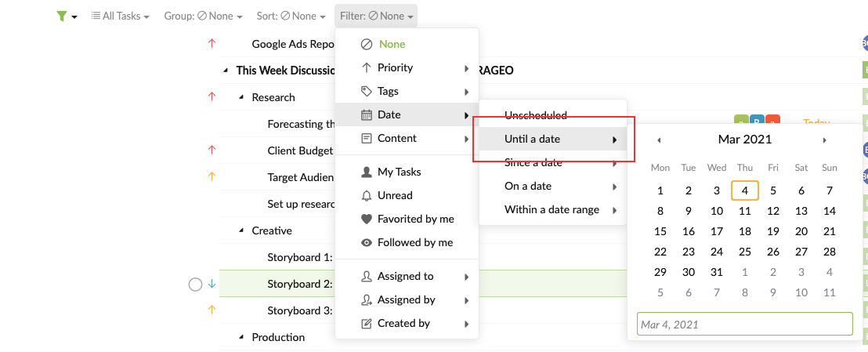Collapse the Creative task group
Image resolution: width=868 pixels, height=352 pixels.
tap(241, 230)
